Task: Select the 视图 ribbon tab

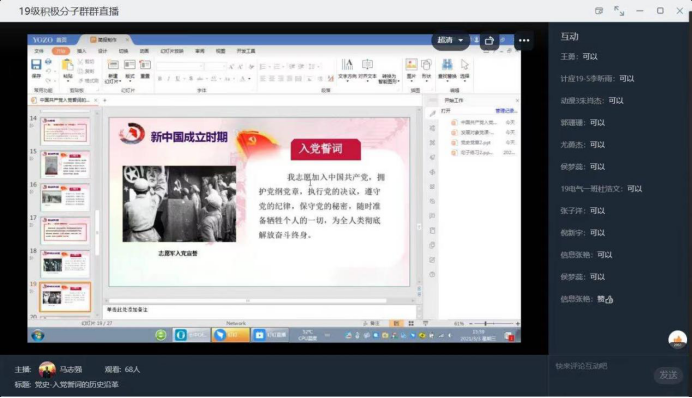Action: click(x=221, y=51)
